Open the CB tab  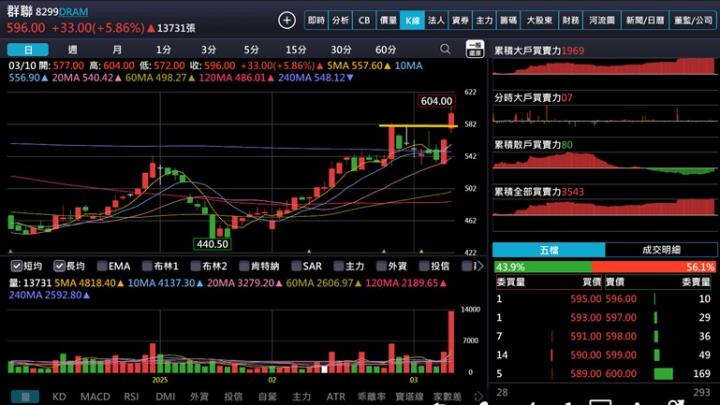pyautogui.click(x=364, y=20)
